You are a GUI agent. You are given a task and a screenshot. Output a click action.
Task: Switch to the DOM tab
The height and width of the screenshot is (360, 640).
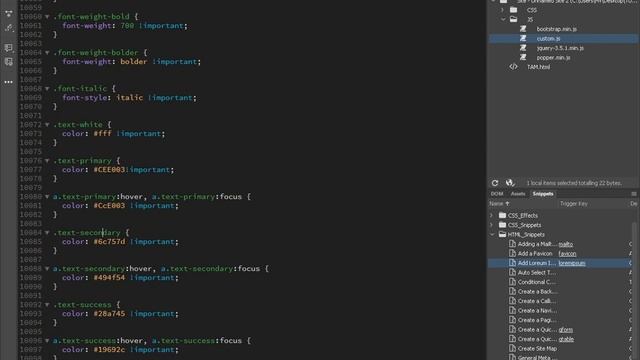click(x=497, y=194)
